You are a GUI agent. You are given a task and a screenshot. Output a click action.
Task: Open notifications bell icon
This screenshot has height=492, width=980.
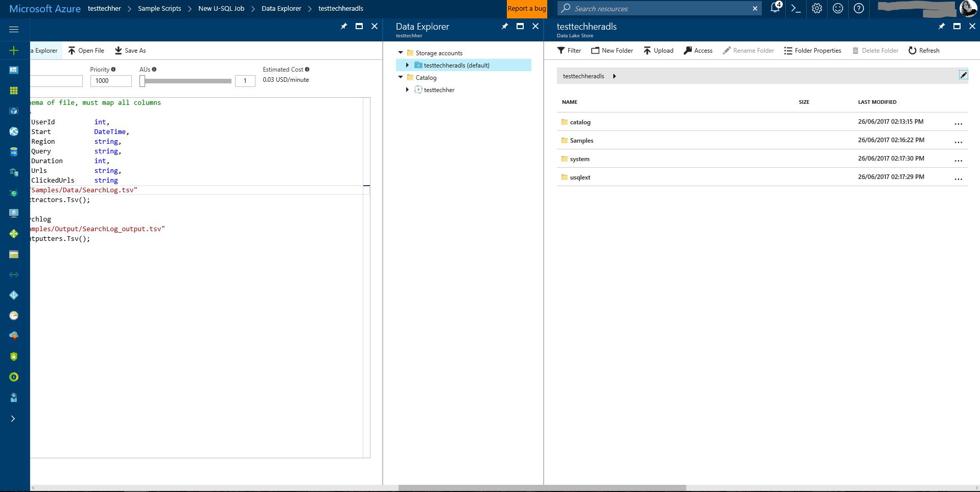776,8
